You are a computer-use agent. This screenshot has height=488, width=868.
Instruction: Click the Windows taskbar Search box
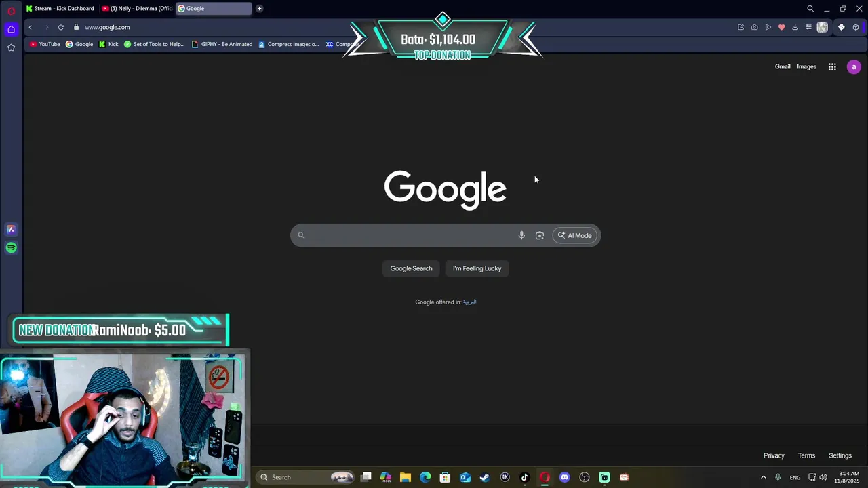[306, 477]
